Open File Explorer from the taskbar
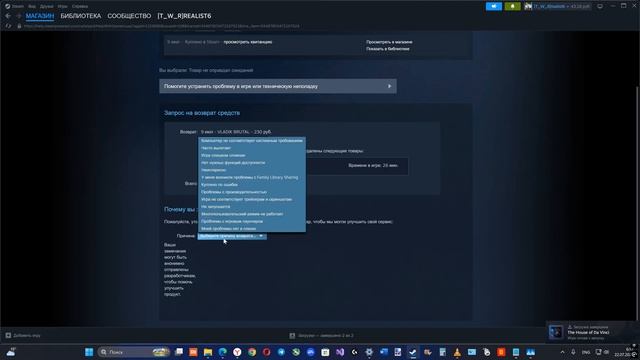 coord(208,352)
